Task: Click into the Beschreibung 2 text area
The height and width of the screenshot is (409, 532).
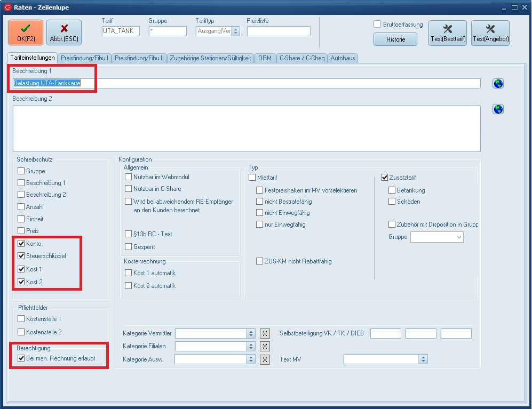Action: click(x=246, y=129)
